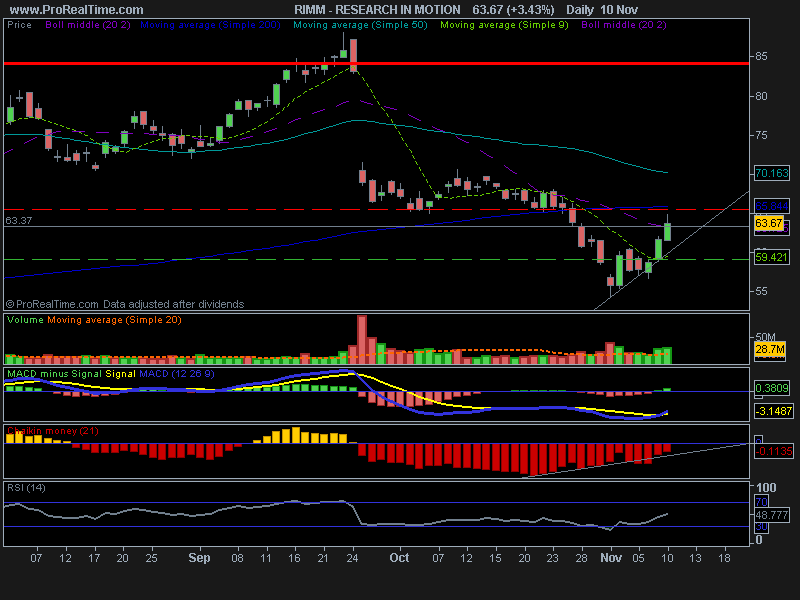The width and height of the screenshot is (800, 600).
Task: Select the Moving average (Simple 200) legend
Action: (x=210, y=24)
